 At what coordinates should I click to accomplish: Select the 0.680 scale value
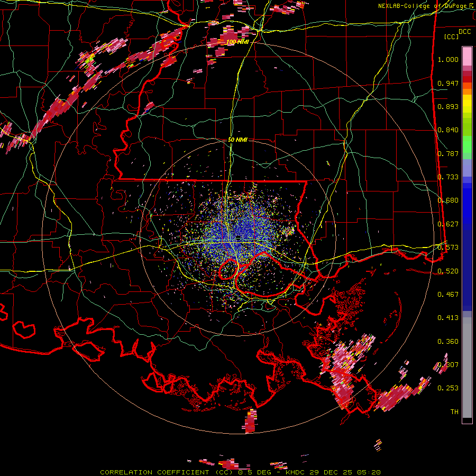(x=448, y=200)
